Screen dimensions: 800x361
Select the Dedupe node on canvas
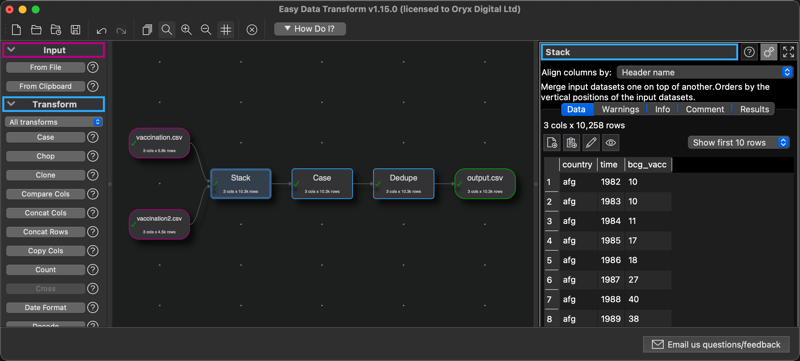[x=404, y=184]
